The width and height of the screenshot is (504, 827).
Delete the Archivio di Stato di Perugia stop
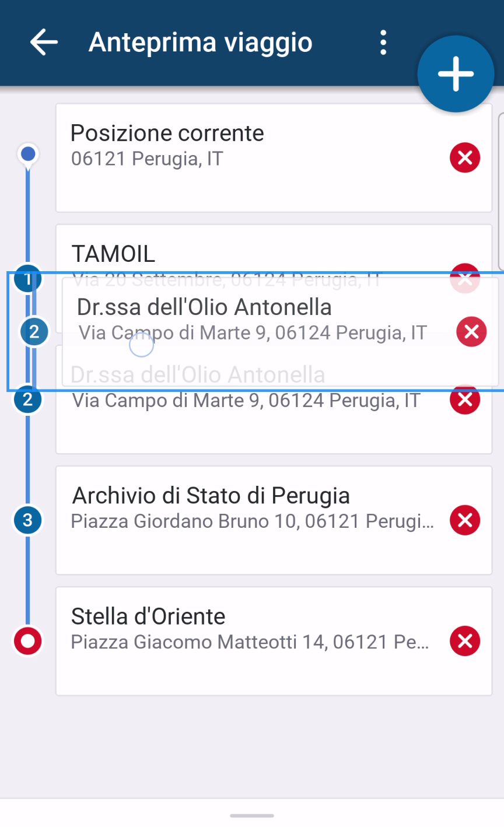(465, 520)
